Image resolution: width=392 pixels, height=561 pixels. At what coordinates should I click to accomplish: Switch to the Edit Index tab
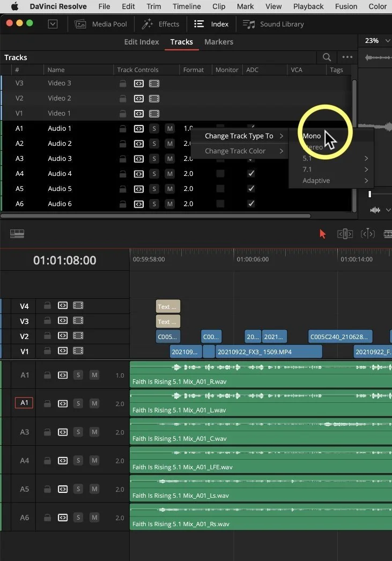click(x=141, y=42)
